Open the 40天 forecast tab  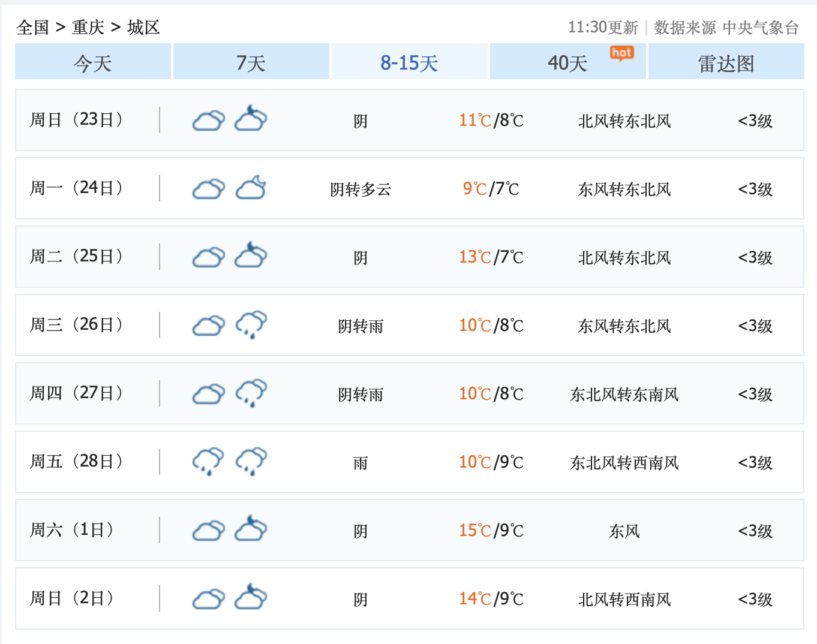coord(567,62)
